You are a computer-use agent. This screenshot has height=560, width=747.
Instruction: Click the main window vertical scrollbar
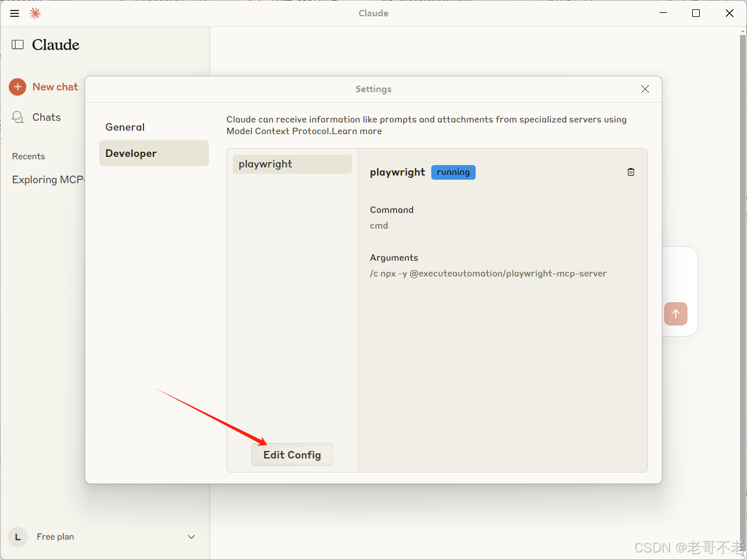point(743,292)
